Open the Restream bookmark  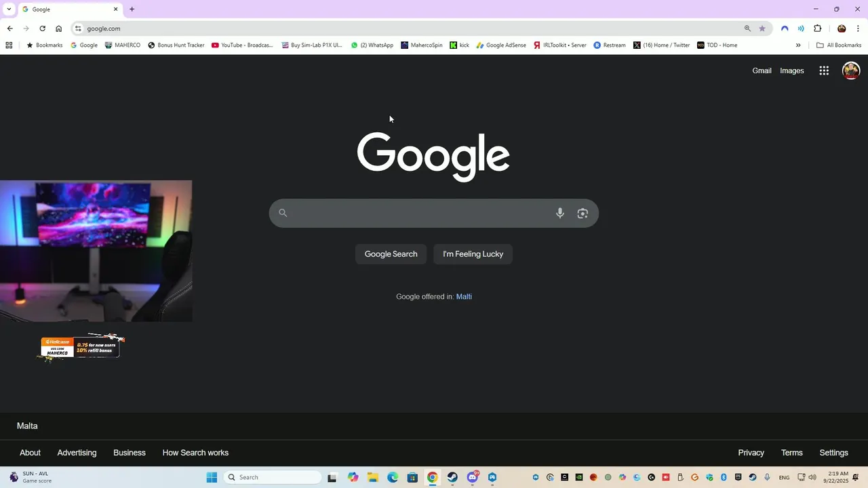[610, 45]
